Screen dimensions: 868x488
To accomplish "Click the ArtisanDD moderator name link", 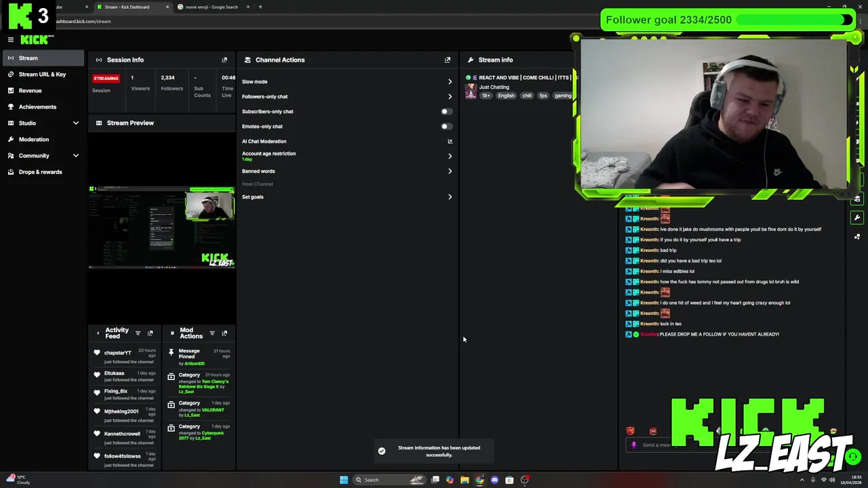I will click(x=195, y=364).
